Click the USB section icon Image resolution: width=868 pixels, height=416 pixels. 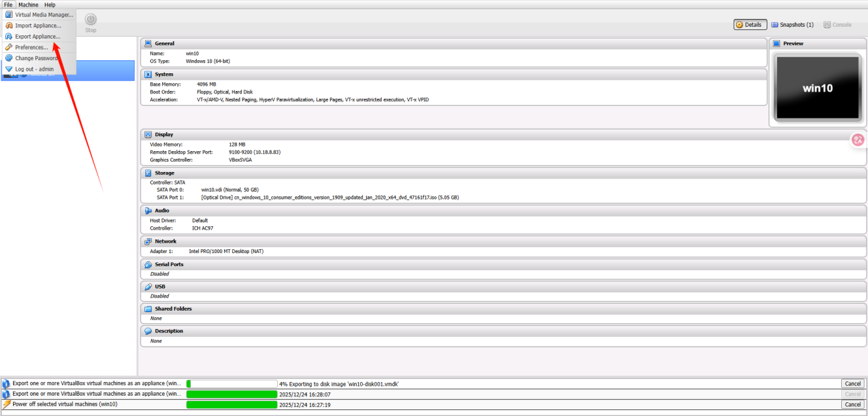(x=148, y=286)
